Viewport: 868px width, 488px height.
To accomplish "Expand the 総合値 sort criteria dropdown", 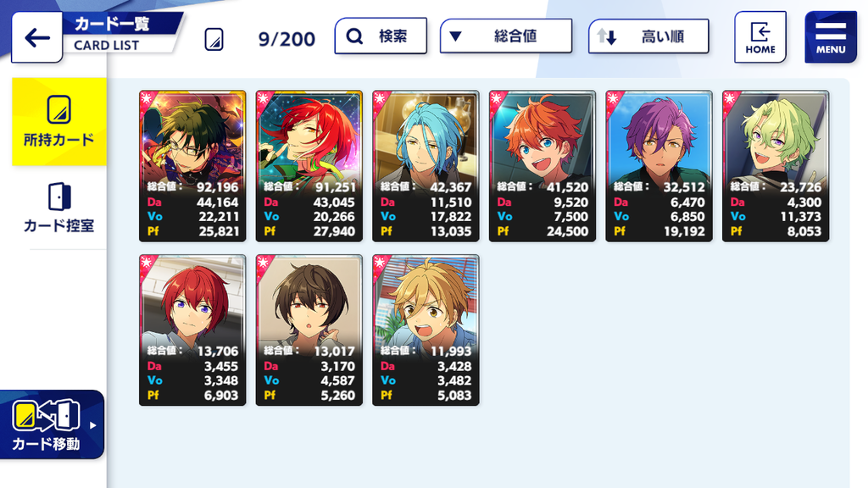I will pos(506,36).
